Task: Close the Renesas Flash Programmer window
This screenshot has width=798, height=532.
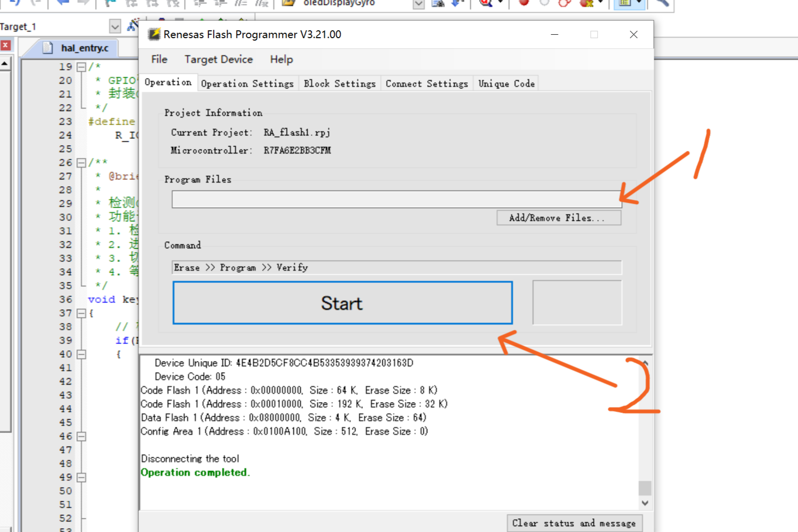Action: click(x=633, y=34)
